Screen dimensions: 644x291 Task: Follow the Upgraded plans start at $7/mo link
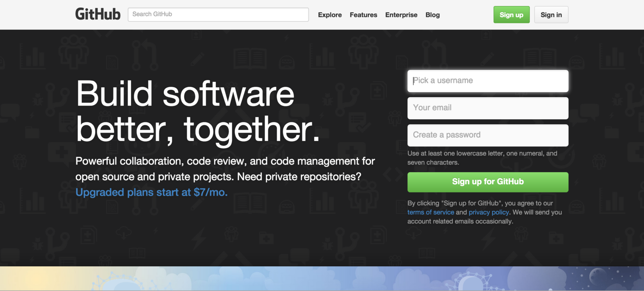pos(151,192)
